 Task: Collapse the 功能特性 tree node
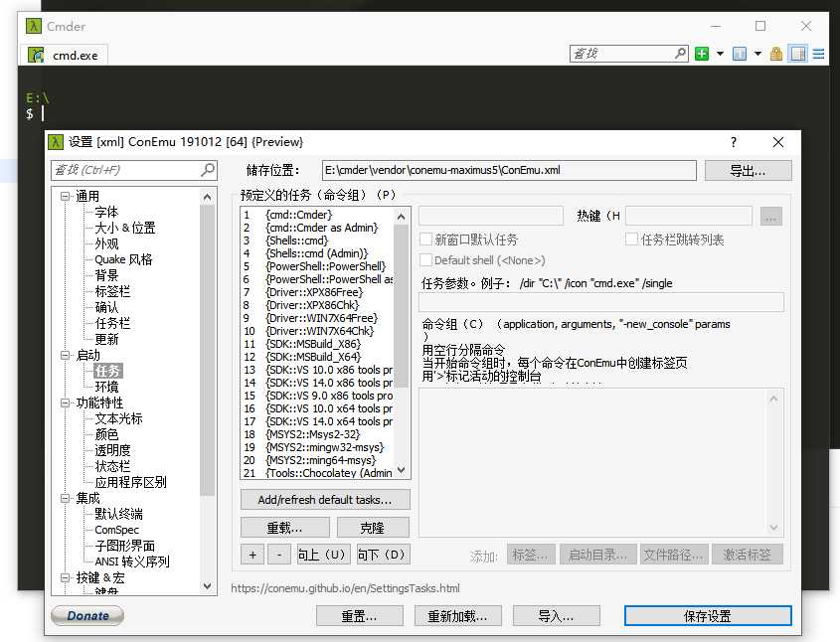(65, 402)
